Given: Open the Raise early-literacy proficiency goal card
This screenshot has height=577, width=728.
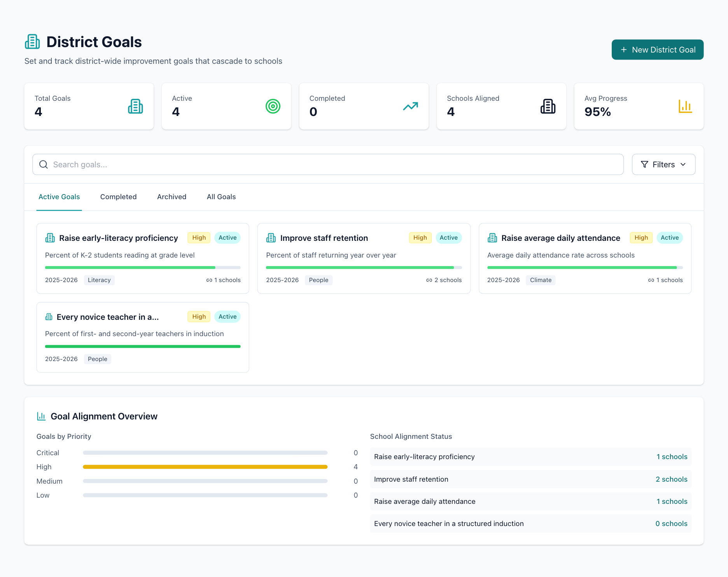Looking at the screenshot, I should (x=143, y=258).
